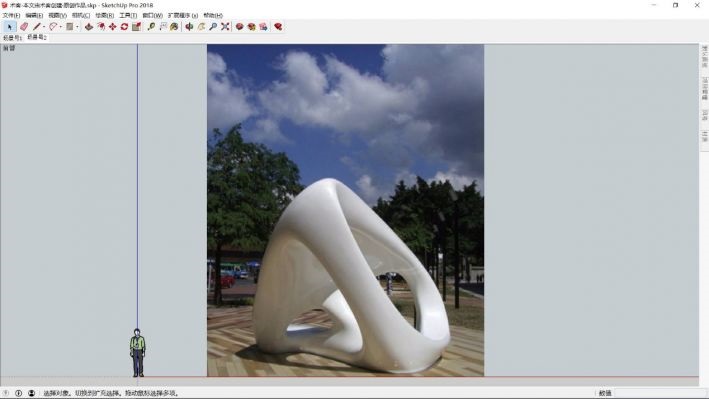Click the Zoom Extents tool

[225, 27]
